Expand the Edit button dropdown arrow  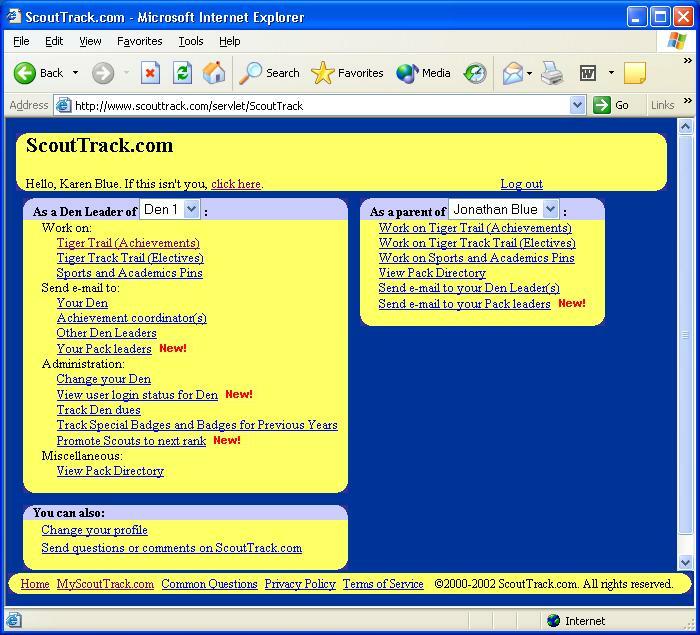click(611, 73)
